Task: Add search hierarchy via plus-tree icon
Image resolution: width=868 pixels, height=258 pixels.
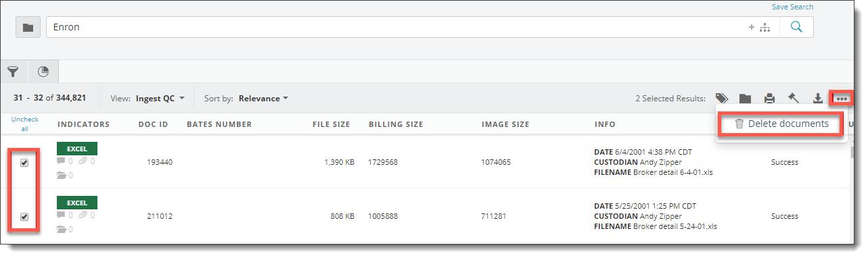Action: pos(760,28)
